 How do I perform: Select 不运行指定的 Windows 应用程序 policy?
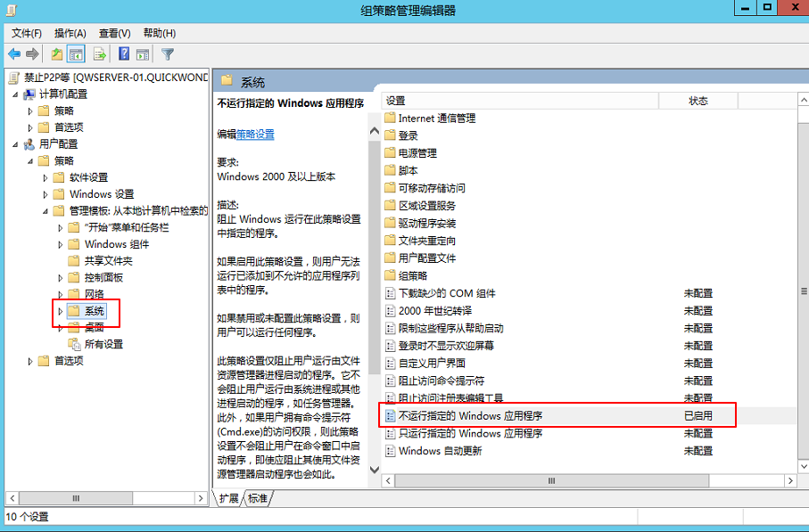point(470,415)
